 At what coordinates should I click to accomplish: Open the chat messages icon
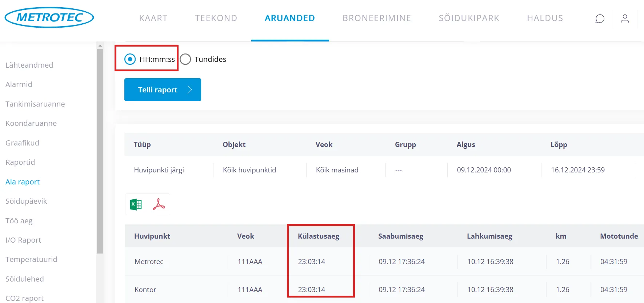pyautogui.click(x=600, y=19)
